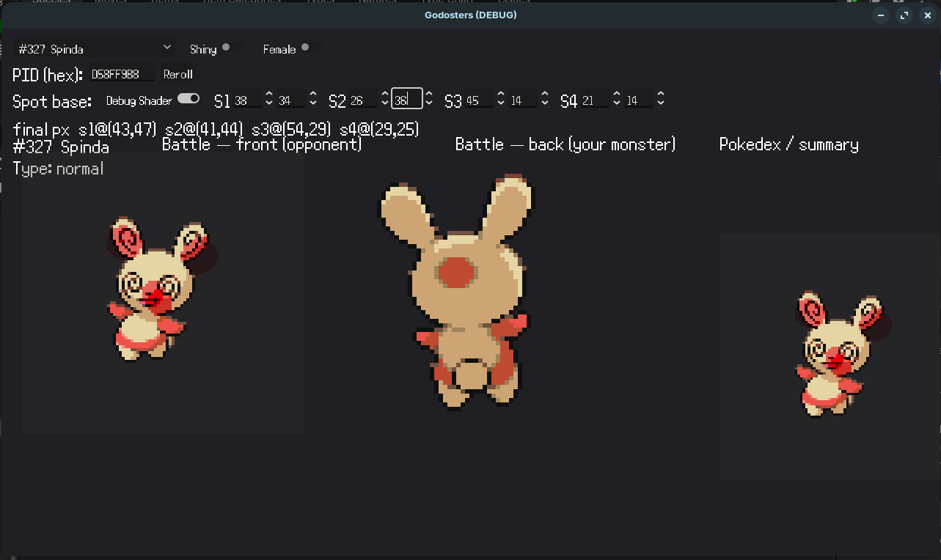The width and height of the screenshot is (941, 560).
Task: Click the back-view Spinda battle sprite
Action: (458, 290)
